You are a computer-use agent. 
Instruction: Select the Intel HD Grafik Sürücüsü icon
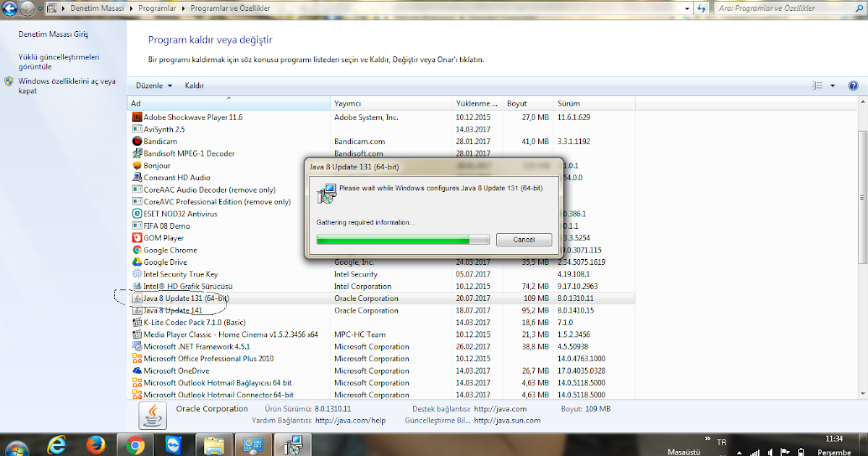click(137, 286)
